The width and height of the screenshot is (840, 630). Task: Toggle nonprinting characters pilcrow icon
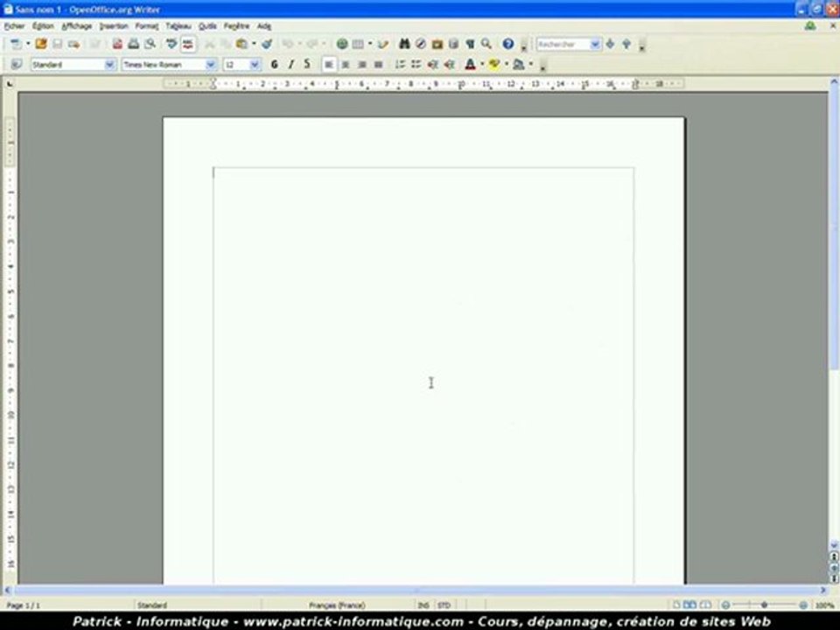click(470, 45)
